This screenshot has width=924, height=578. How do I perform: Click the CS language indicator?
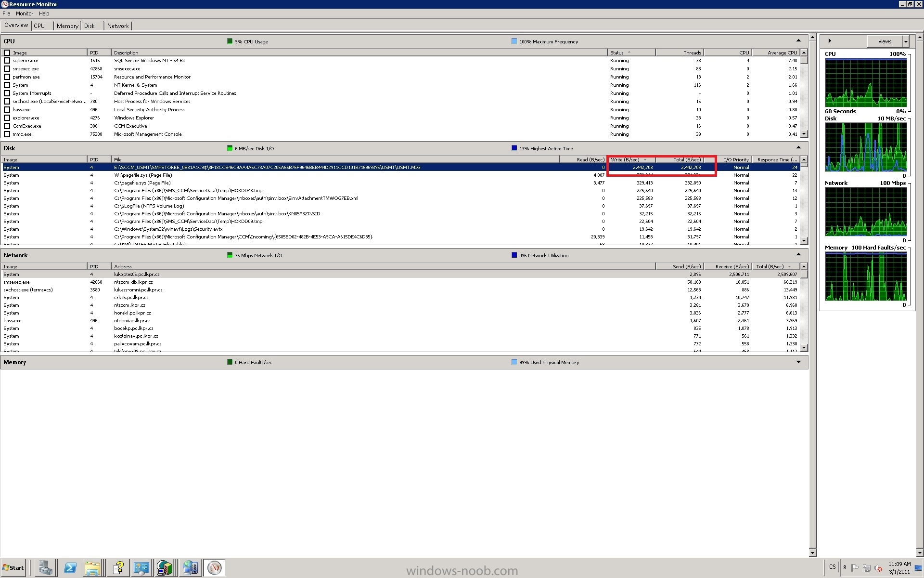click(833, 567)
